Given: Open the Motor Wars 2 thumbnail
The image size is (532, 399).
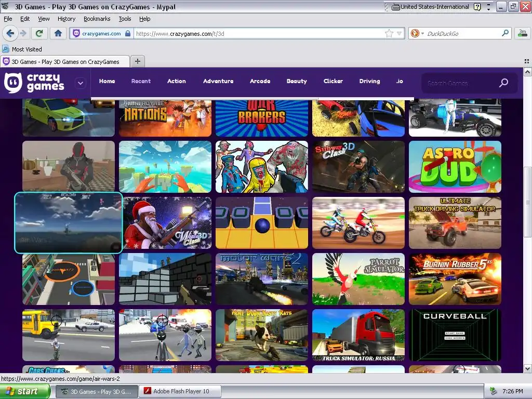Looking at the screenshot, I should tap(262, 279).
